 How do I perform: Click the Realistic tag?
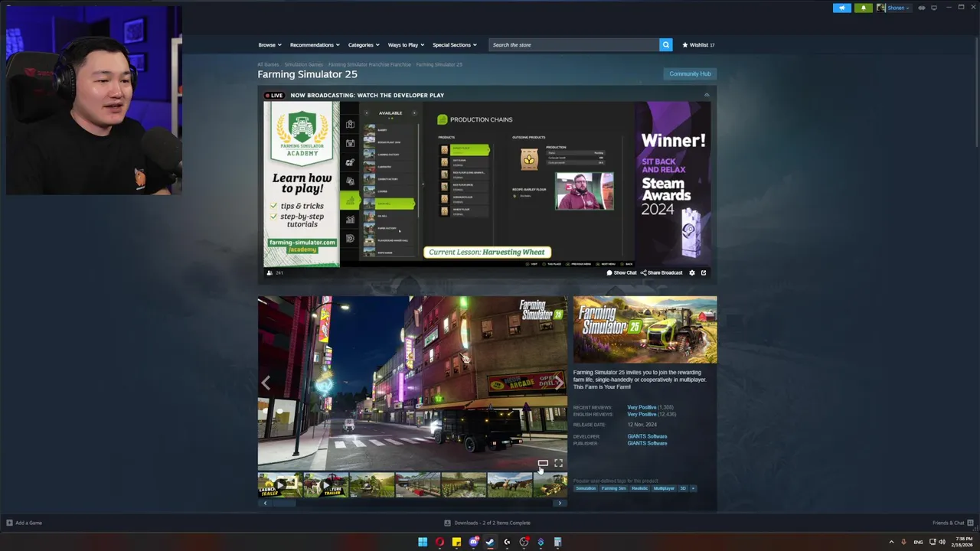click(639, 488)
